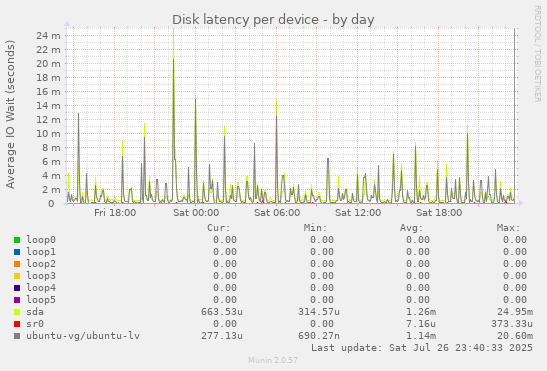Click the 'Cur:' column header

(x=219, y=228)
